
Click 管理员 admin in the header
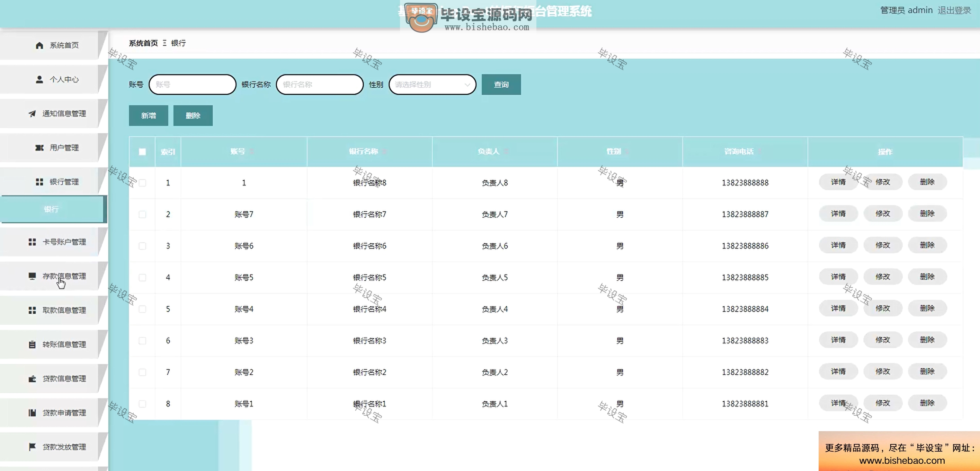coord(906,10)
